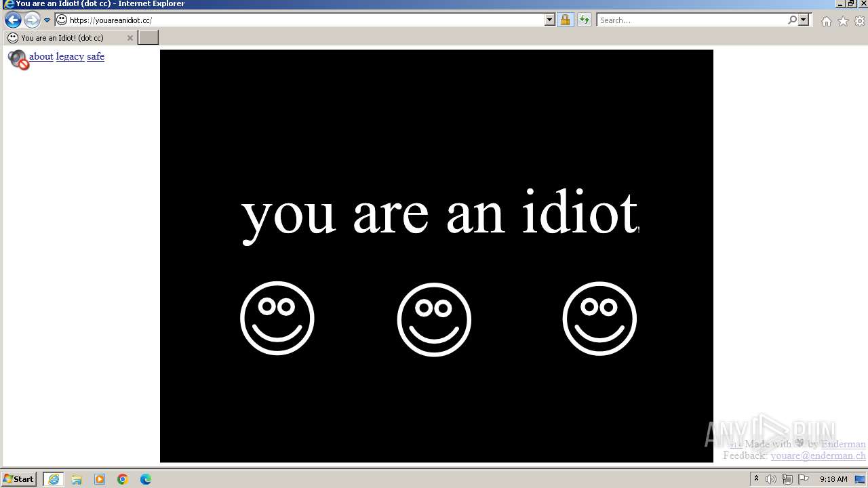
Task: Open the Action Center flag icon
Action: [804, 479]
